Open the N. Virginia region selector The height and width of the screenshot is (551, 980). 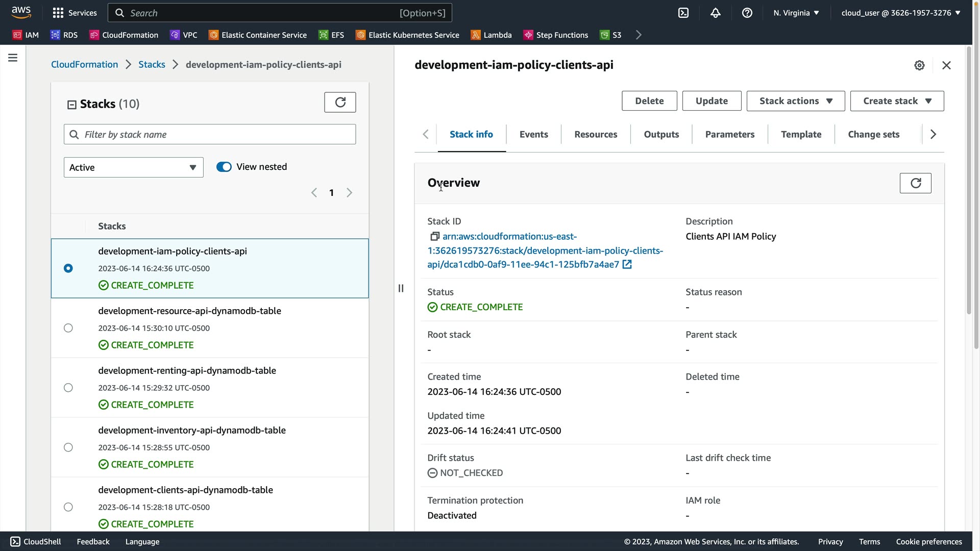pyautogui.click(x=796, y=13)
